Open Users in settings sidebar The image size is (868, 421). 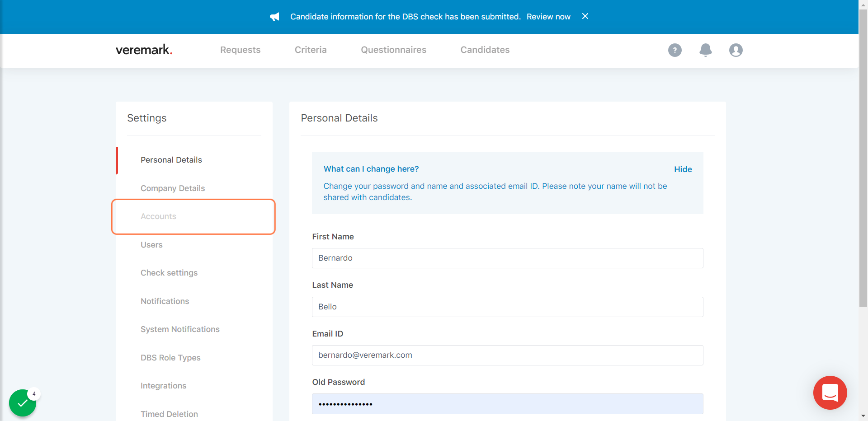tap(151, 245)
